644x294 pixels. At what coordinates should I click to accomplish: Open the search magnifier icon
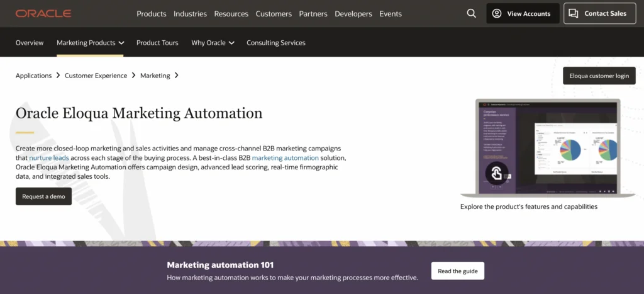click(x=472, y=14)
